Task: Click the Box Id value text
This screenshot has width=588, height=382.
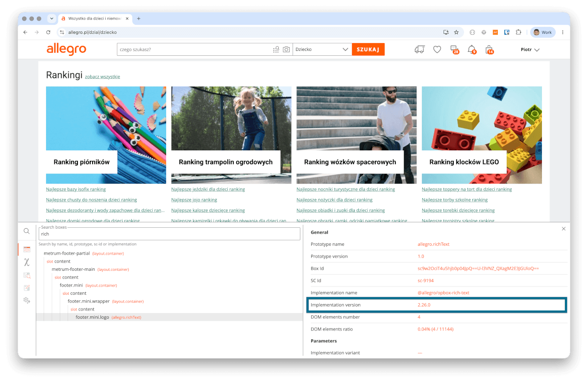Action: point(478,268)
